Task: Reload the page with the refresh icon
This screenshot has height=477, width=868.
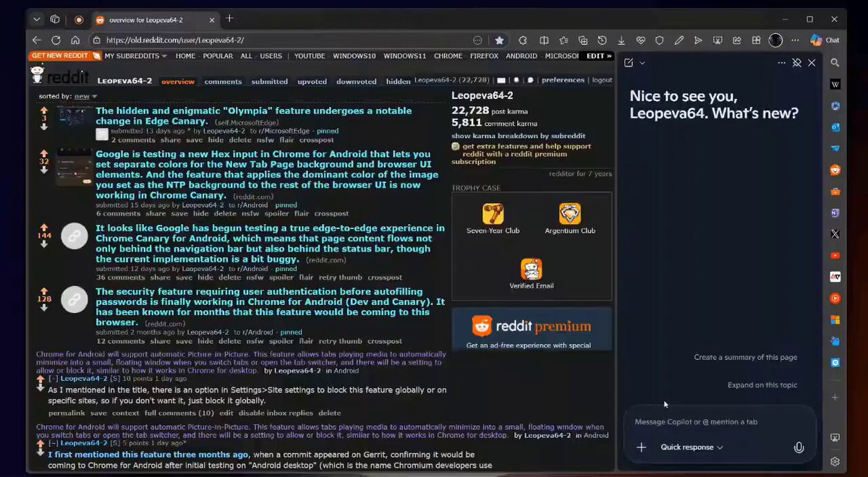Action: click(x=56, y=40)
